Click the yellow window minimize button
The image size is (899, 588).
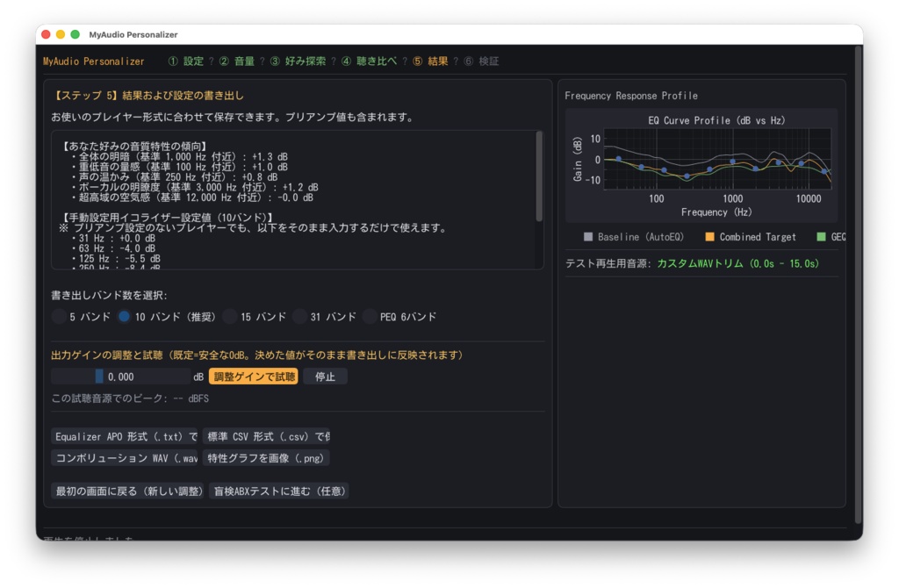point(61,34)
